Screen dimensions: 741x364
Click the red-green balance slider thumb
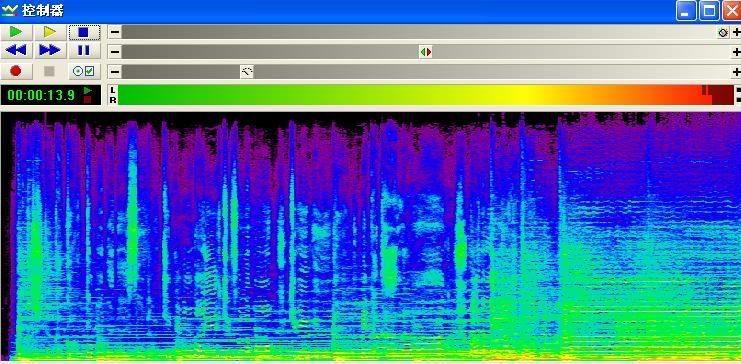coord(426,52)
